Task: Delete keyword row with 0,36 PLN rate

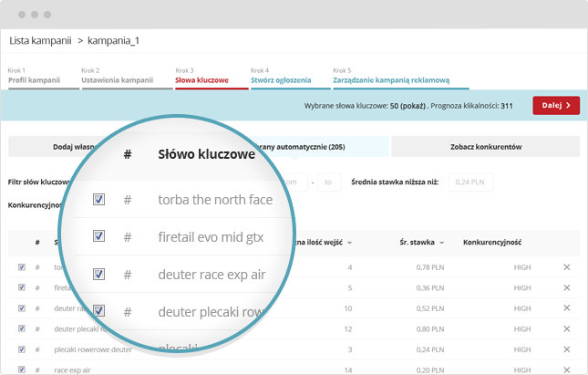Action: (x=567, y=288)
